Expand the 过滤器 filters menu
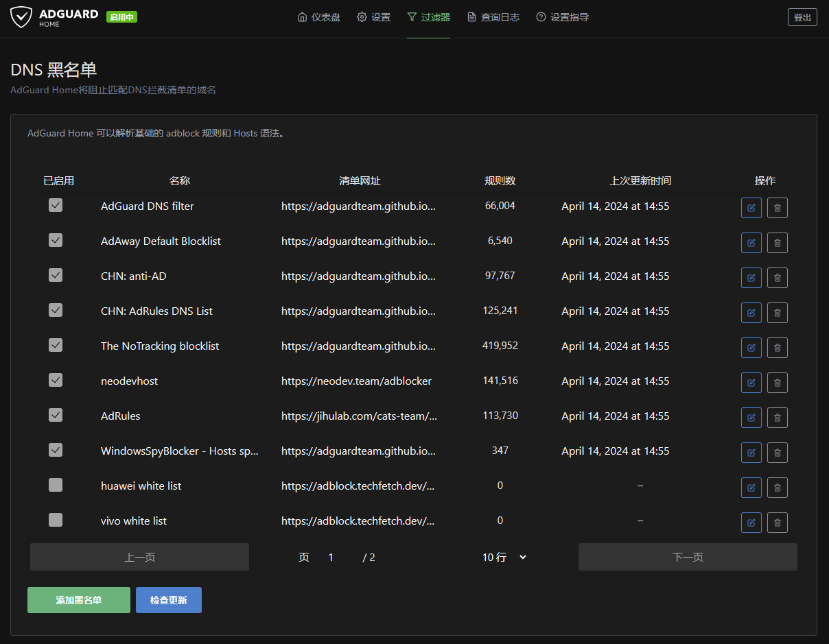 pos(428,17)
